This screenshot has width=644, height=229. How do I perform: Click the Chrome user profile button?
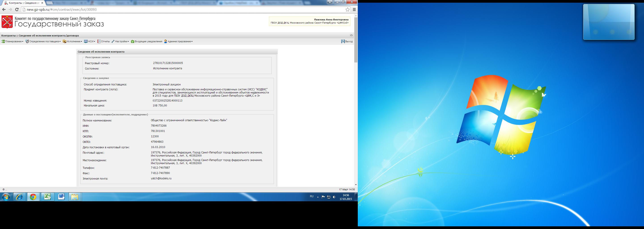[x=330, y=2]
